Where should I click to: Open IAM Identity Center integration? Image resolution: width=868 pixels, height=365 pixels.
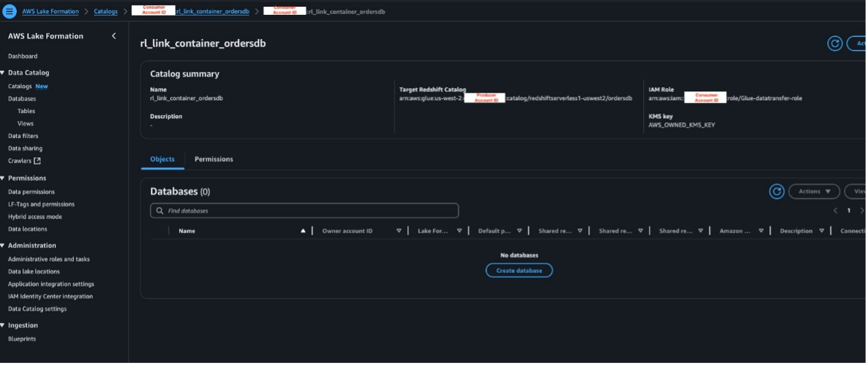(x=50, y=296)
